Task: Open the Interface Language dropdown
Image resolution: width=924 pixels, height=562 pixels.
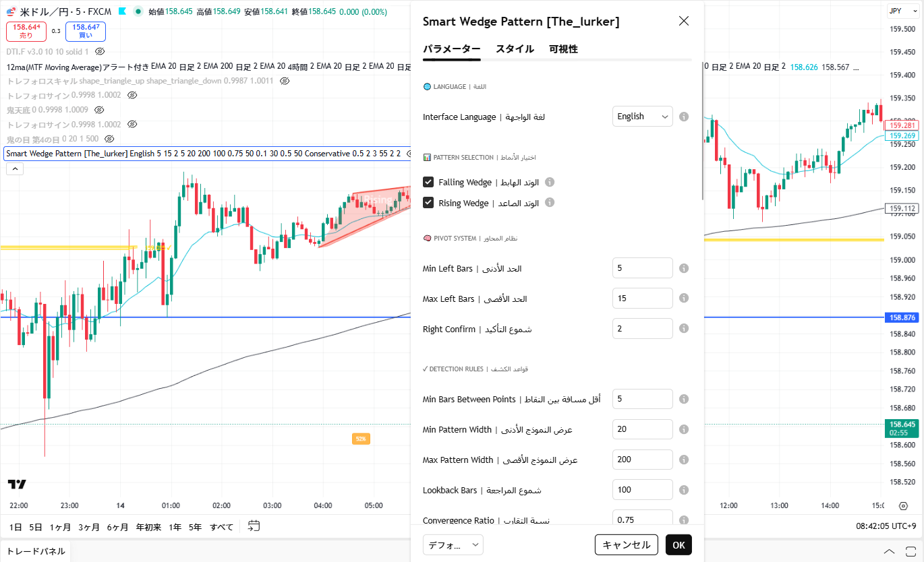Action: click(x=642, y=117)
